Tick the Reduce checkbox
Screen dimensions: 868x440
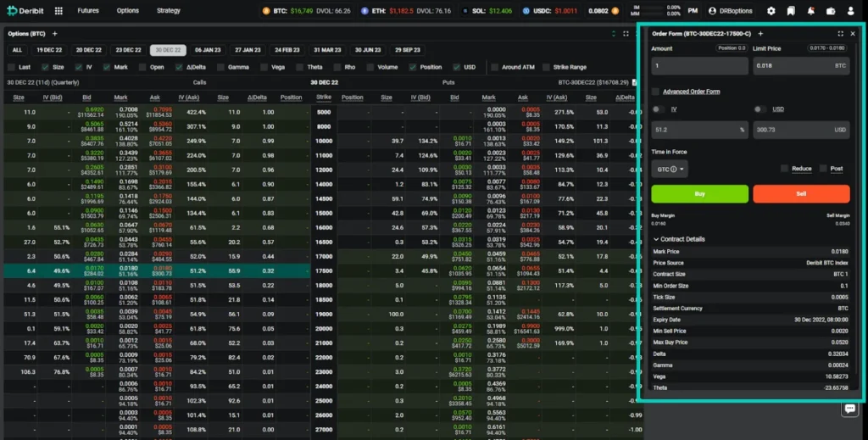784,169
